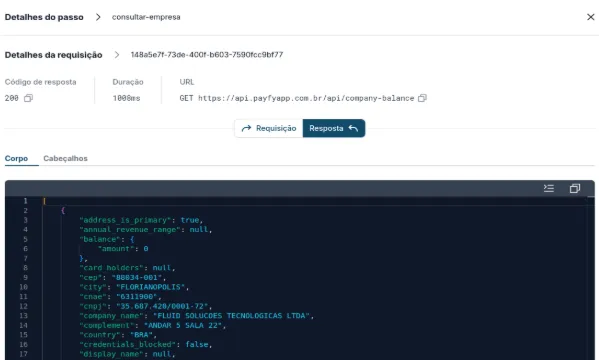This screenshot has height=360, width=599.
Task: Click the Detalhes da requisição heading
Action: pyautogui.click(x=53, y=55)
